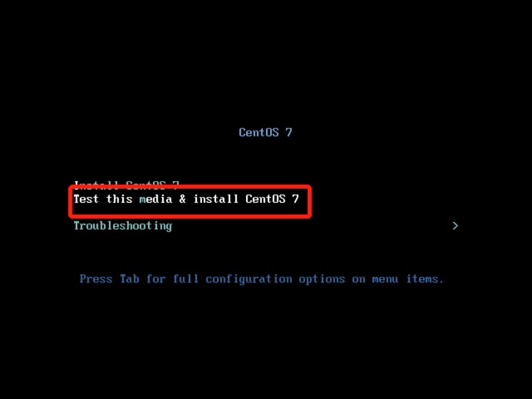532x399 pixels.
Task: Click the word media in the highlighted option
Action: pos(156,199)
